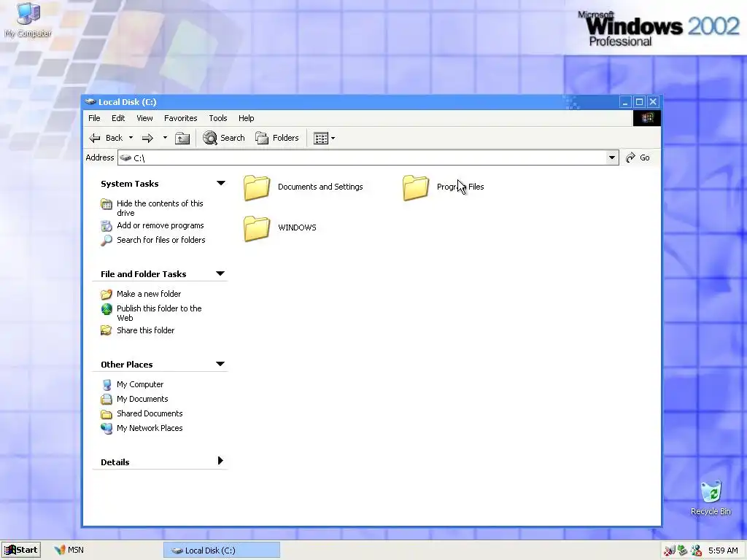The width and height of the screenshot is (747, 560).
Task: Click the Views toolbar icon
Action: [321, 139]
